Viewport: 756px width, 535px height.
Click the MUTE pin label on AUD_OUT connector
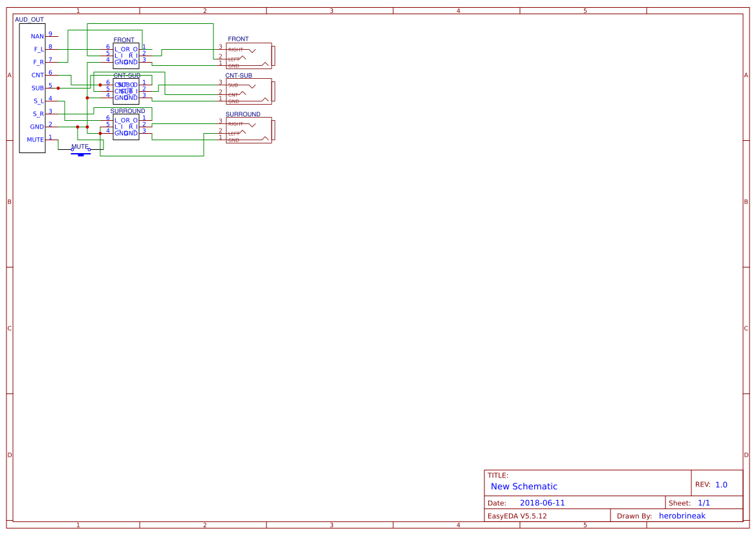point(35,140)
